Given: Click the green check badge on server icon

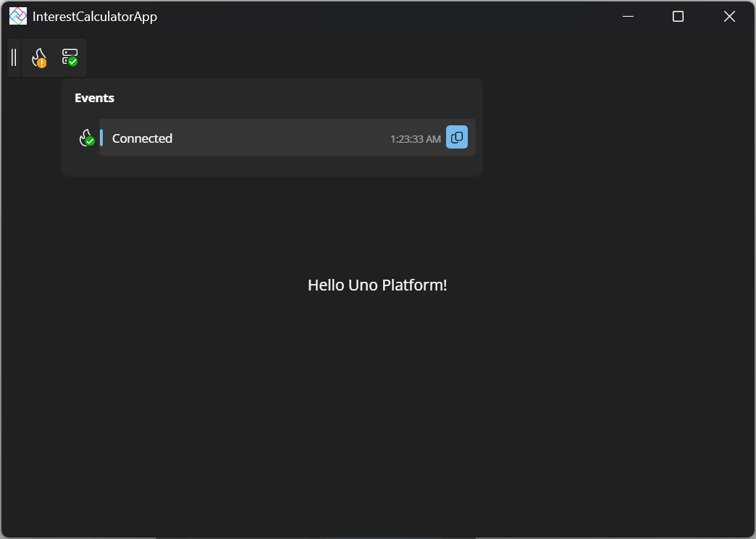Looking at the screenshot, I should pyautogui.click(x=73, y=62).
